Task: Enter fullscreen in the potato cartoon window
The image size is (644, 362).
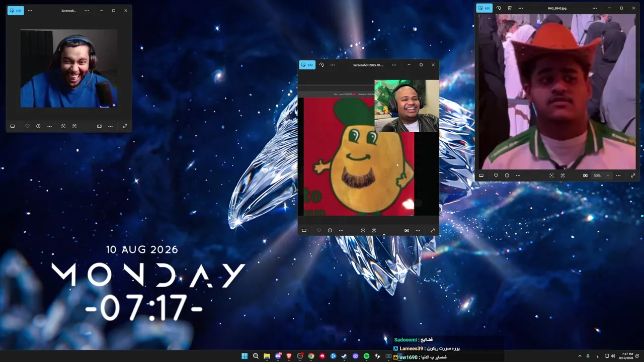Action: (x=433, y=231)
